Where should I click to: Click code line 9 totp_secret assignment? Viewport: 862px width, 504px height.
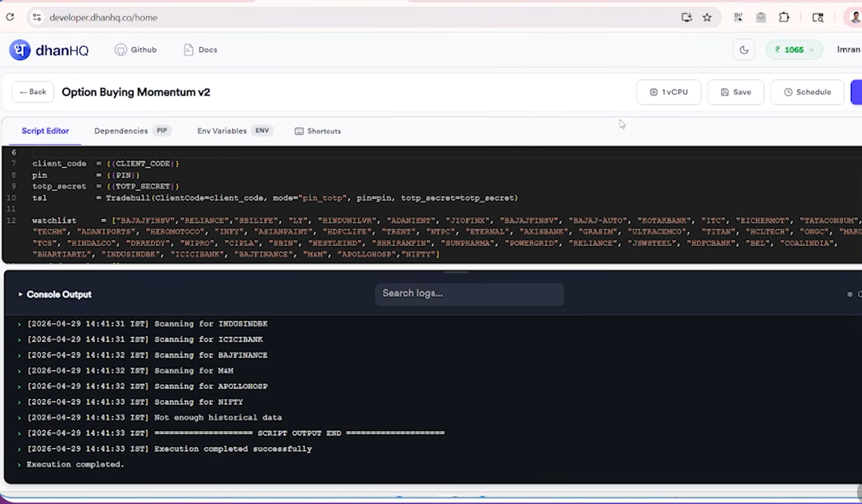pos(106,186)
